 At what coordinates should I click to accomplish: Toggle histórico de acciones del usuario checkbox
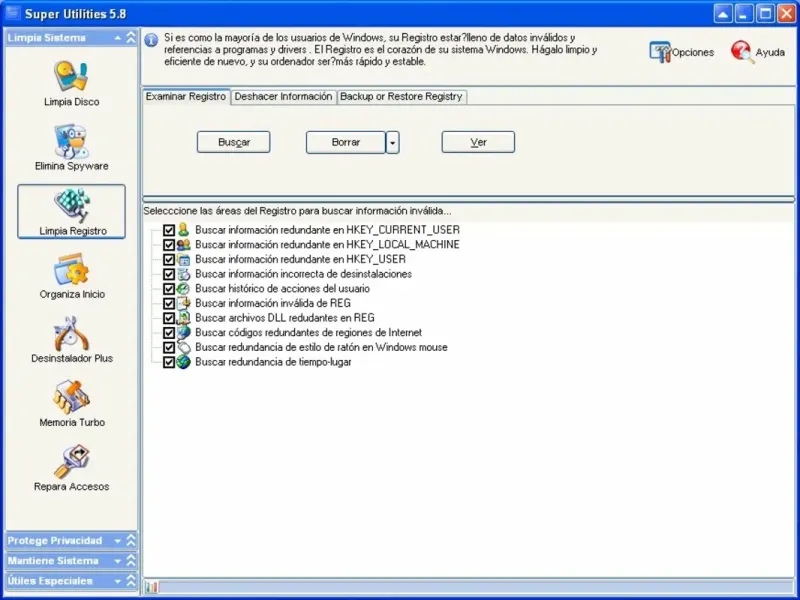[x=169, y=289]
